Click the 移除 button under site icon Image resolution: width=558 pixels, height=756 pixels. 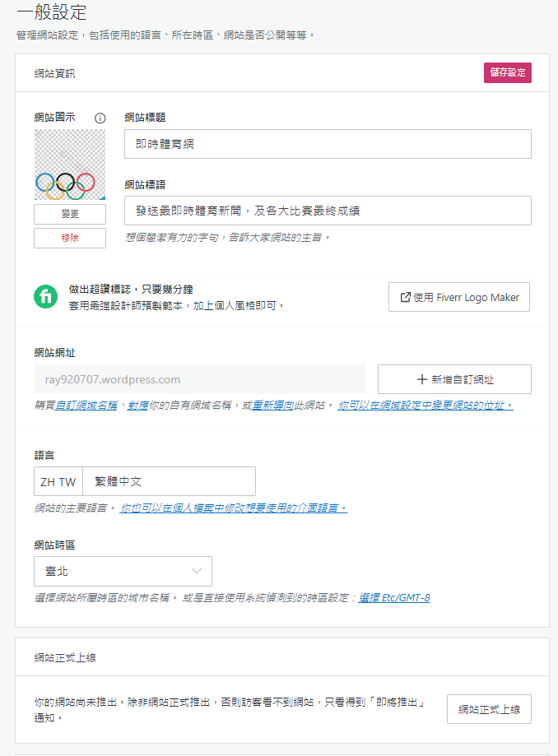point(70,238)
